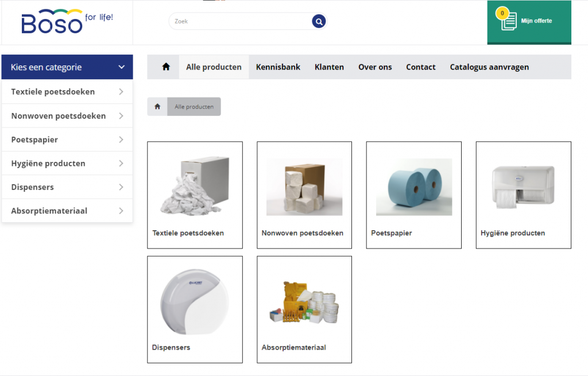588x376 pixels.
Task: Click the Boso for life logo
Action: click(x=67, y=22)
